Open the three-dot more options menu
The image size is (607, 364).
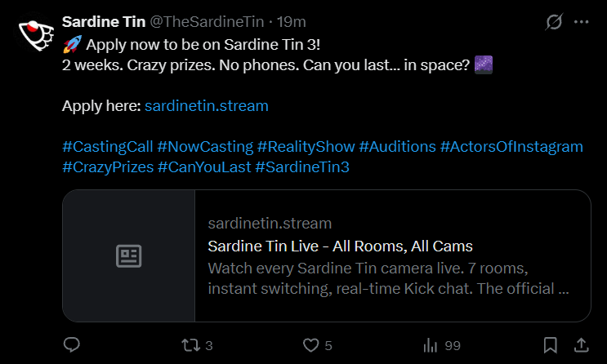[581, 22]
